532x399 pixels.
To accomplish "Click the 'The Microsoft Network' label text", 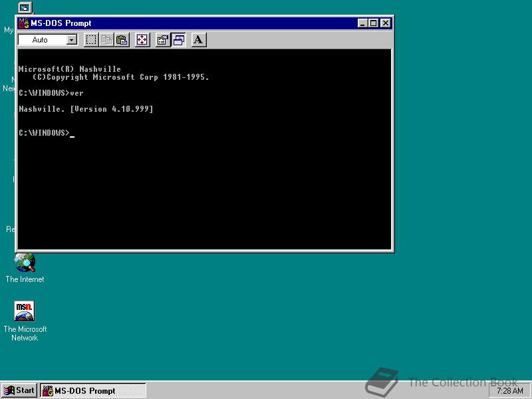I will (x=25, y=333).
